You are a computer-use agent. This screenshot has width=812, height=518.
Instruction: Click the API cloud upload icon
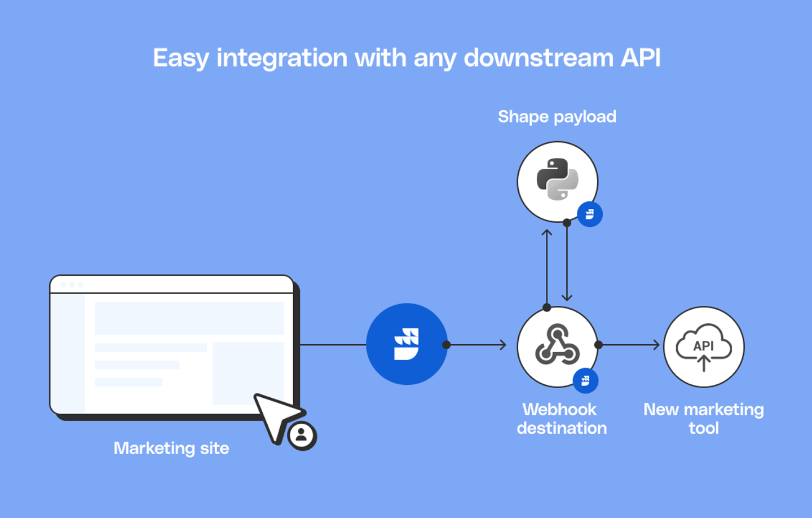pos(704,346)
